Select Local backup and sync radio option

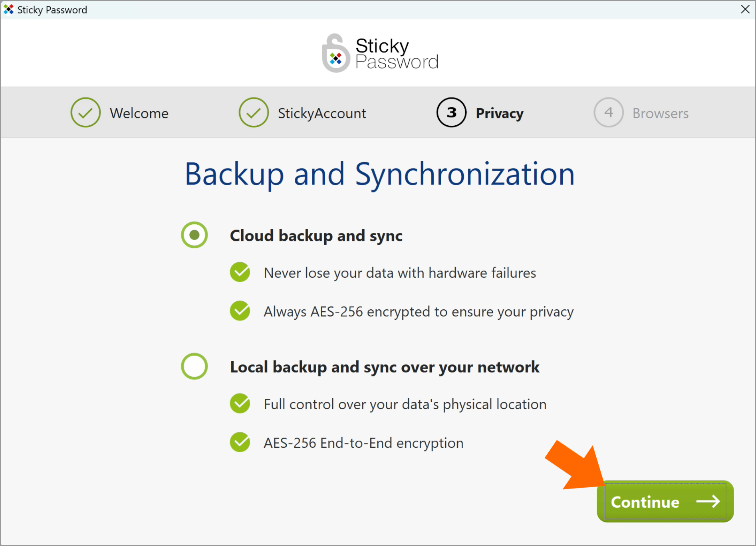[194, 366]
